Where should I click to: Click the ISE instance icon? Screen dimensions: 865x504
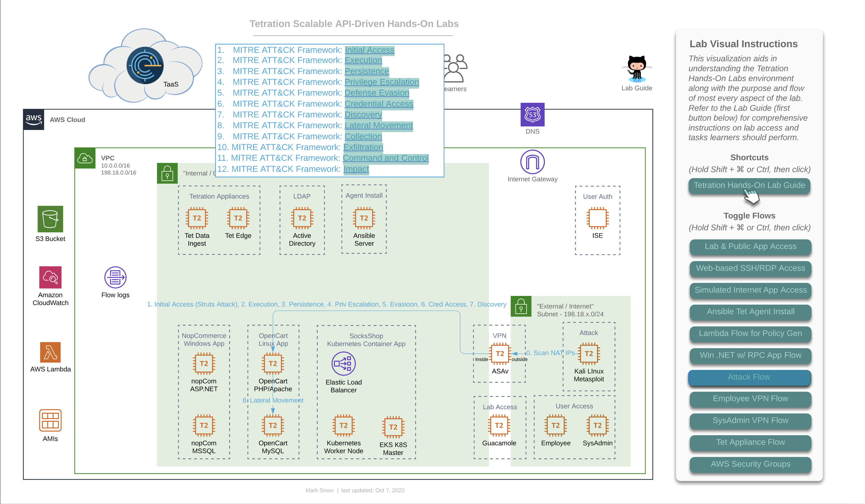(597, 218)
